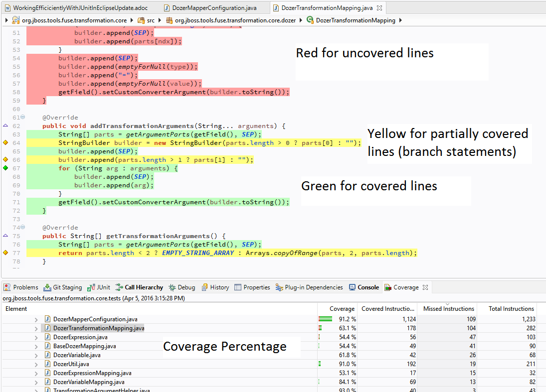Close the DozerTransformationMapping.java editor tab
The height and width of the screenshot is (392, 546).
tap(379, 8)
